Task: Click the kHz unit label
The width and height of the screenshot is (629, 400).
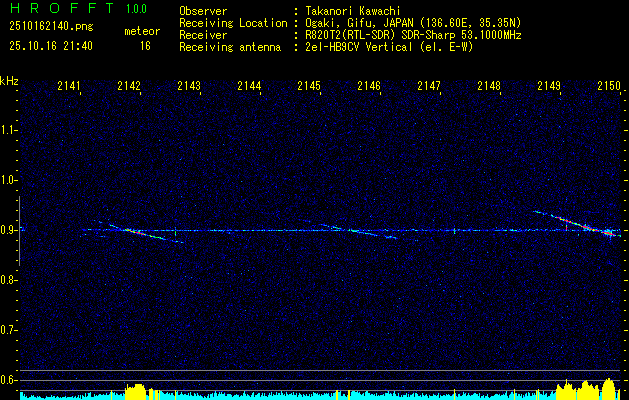Action: [9, 81]
